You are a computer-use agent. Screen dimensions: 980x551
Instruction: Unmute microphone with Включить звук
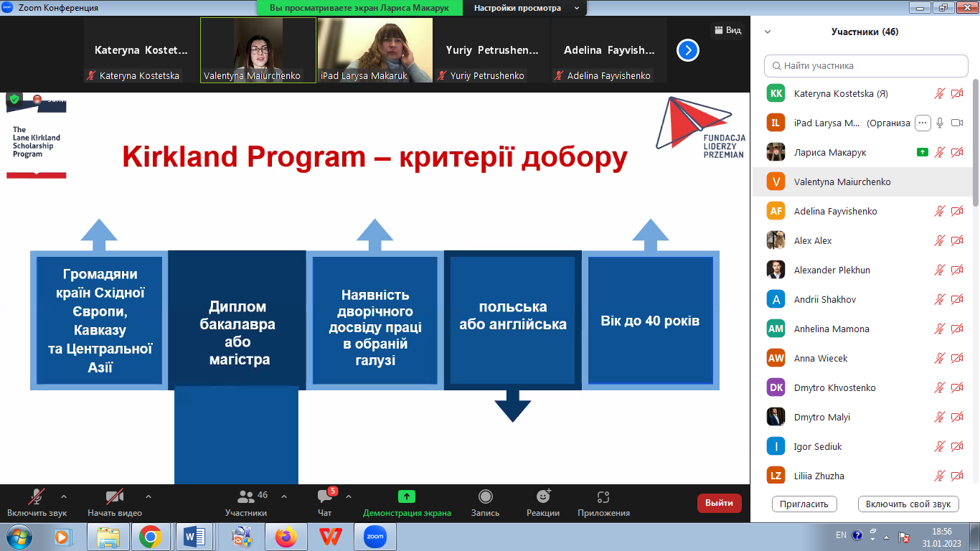tap(37, 502)
